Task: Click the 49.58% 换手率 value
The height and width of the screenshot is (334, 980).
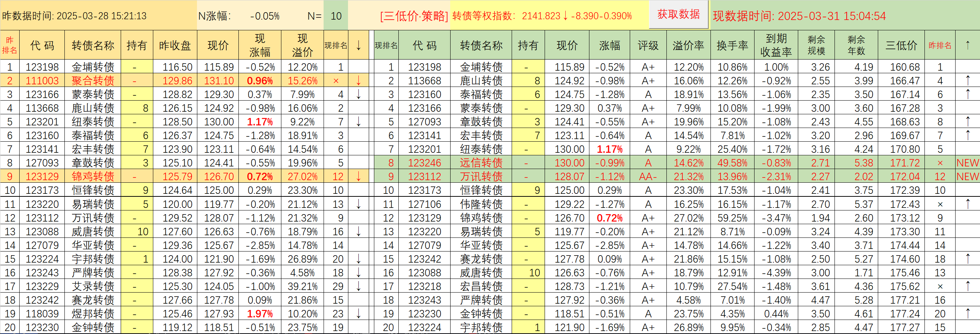Action: [x=732, y=163]
